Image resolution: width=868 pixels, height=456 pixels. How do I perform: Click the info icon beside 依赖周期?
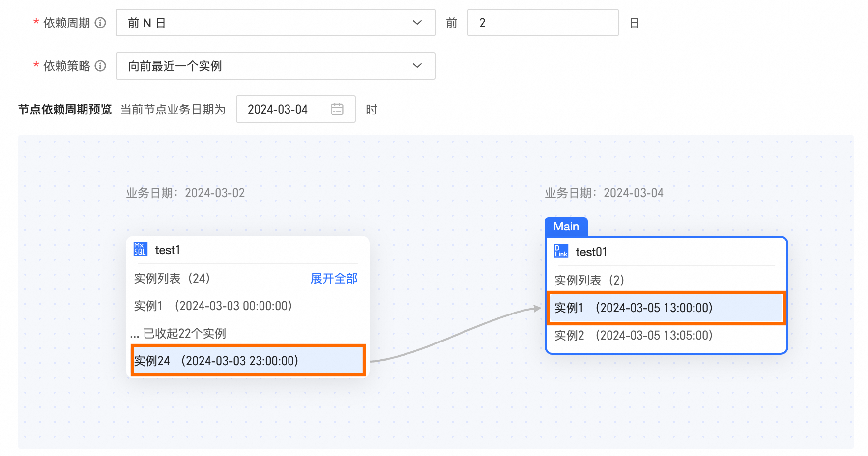click(100, 23)
